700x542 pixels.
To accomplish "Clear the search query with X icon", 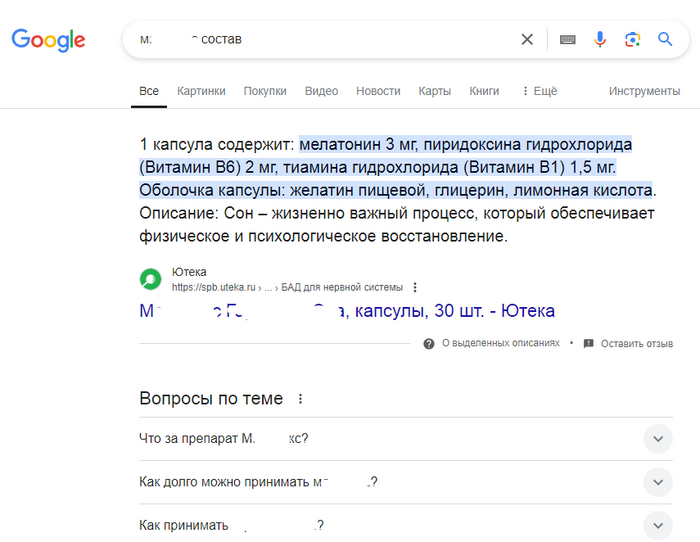I will [x=527, y=40].
